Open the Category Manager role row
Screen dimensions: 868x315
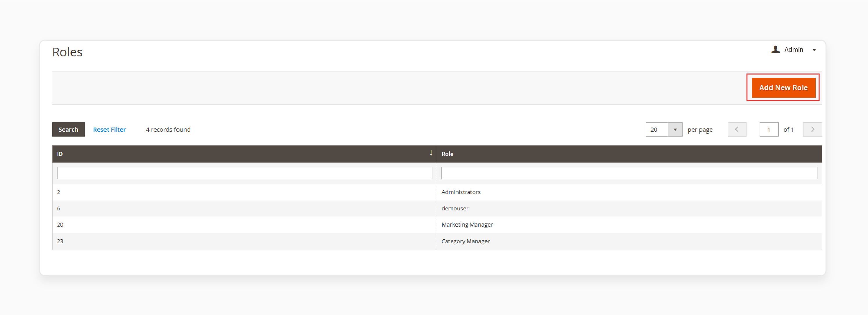437,241
